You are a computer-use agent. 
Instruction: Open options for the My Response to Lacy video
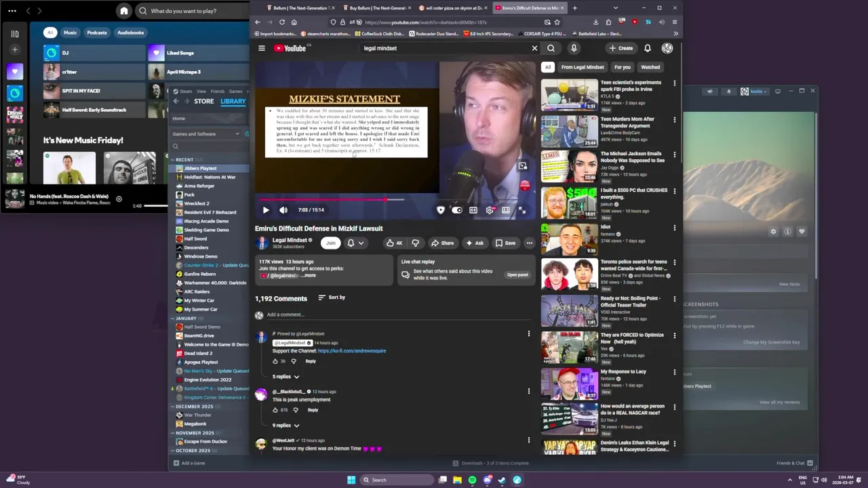[x=674, y=373]
